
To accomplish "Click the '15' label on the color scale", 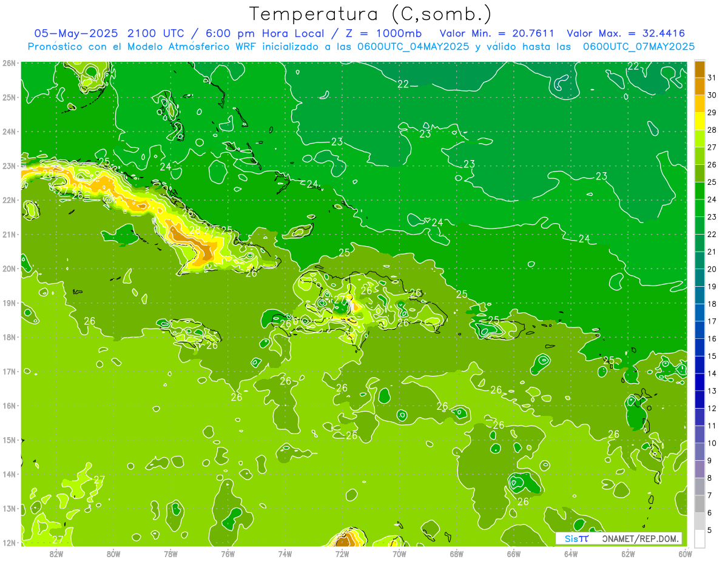I will point(712,356).
